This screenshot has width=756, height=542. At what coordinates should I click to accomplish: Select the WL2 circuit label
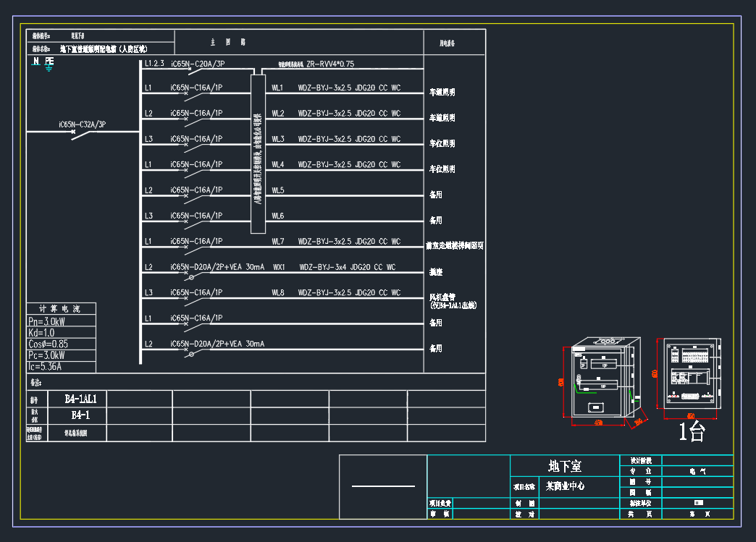click(277, 113)
